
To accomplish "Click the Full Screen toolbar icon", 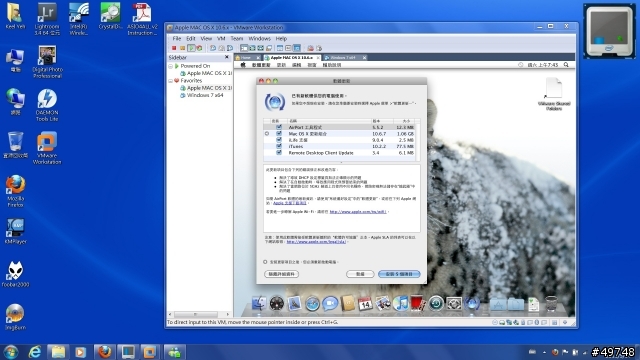I will tap(260, 48).
